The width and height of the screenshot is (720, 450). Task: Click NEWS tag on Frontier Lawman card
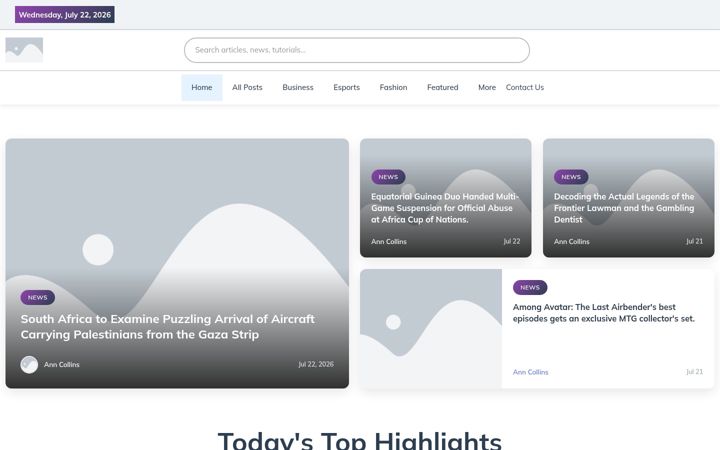571,177
